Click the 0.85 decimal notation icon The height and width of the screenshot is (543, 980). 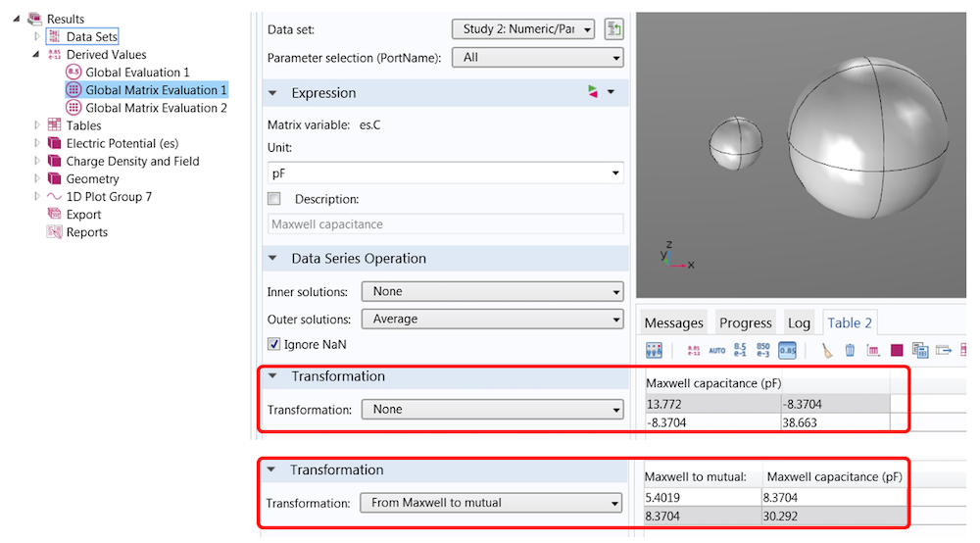(787, 351)
